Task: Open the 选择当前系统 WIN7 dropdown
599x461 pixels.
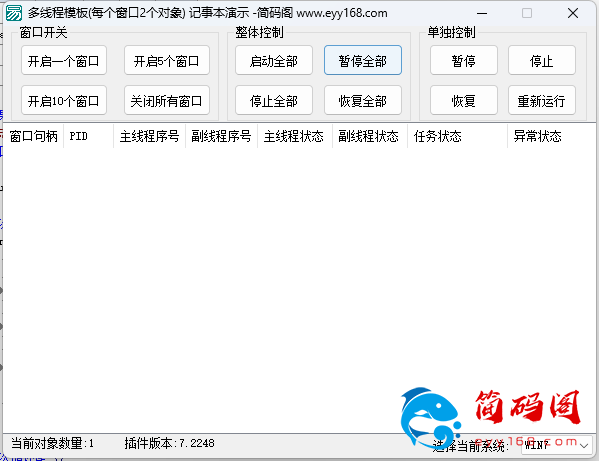Action: pos(557,445)
